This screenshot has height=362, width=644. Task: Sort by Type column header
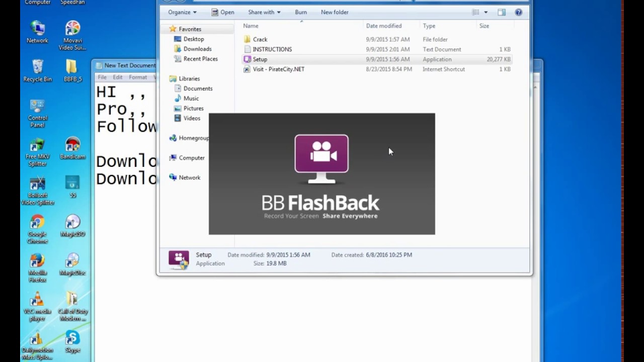[448, 26]
